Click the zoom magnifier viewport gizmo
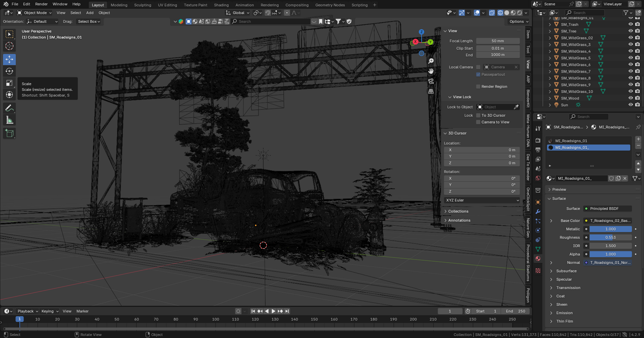 [x=431, y=61]
